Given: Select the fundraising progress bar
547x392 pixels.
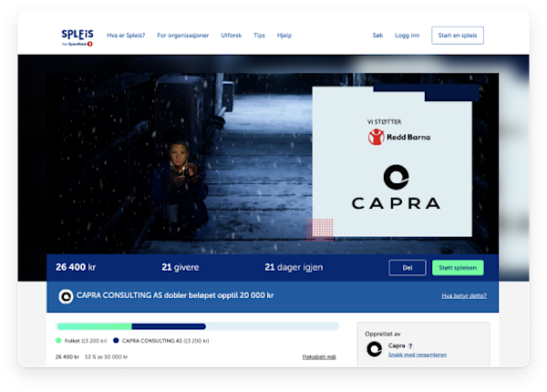Looking at the screenshot, I should point(197,326).
